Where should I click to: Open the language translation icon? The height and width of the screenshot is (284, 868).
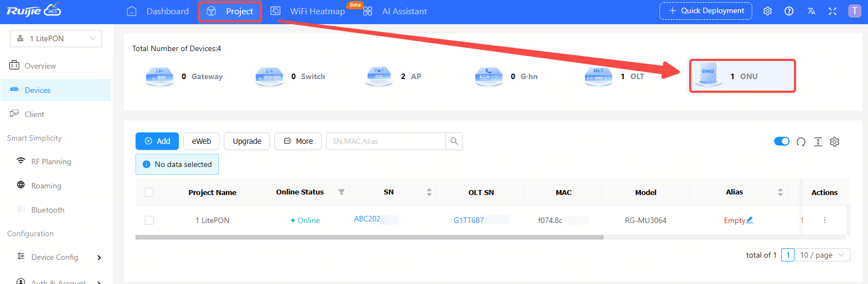[x=811, y=11]
